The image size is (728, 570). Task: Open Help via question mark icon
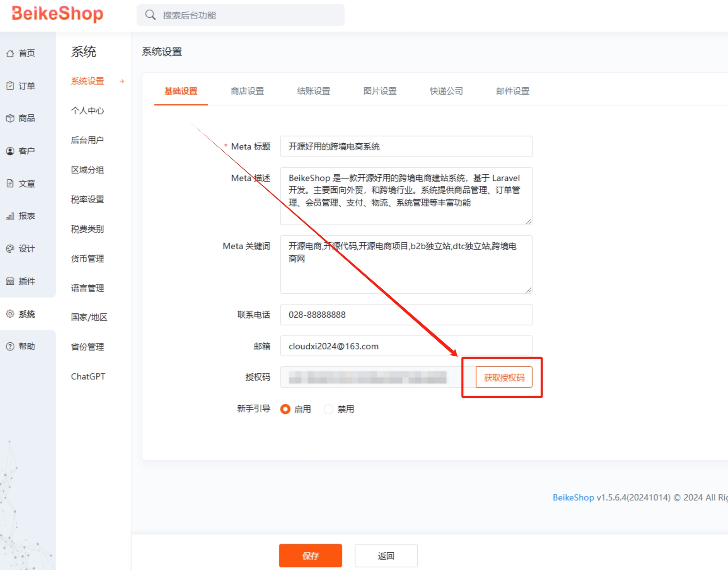10,346
